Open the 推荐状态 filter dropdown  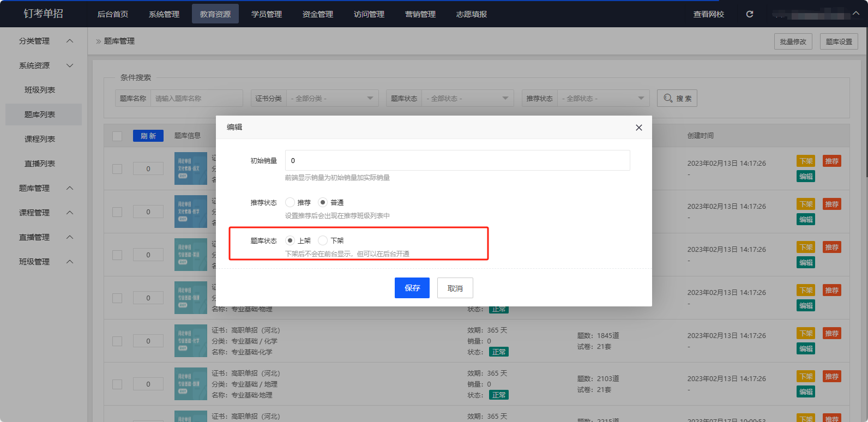coord(603,98)
